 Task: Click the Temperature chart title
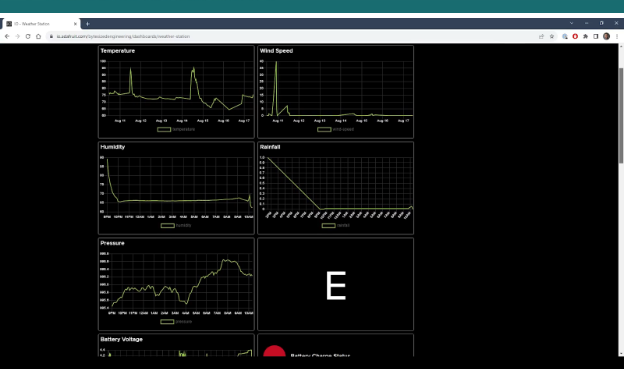(x=118, y=51)
